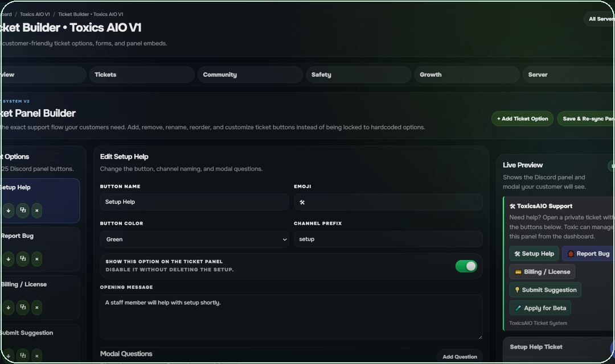This screenshot has height=364, width=615.
Task: Select the Submit Suggestion option card
Action: 40,344
